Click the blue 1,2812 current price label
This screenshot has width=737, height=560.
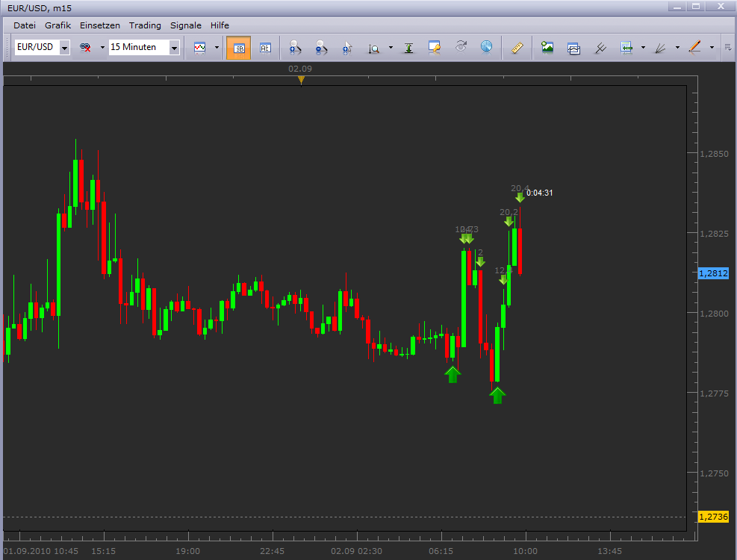[x=714, y=273]
